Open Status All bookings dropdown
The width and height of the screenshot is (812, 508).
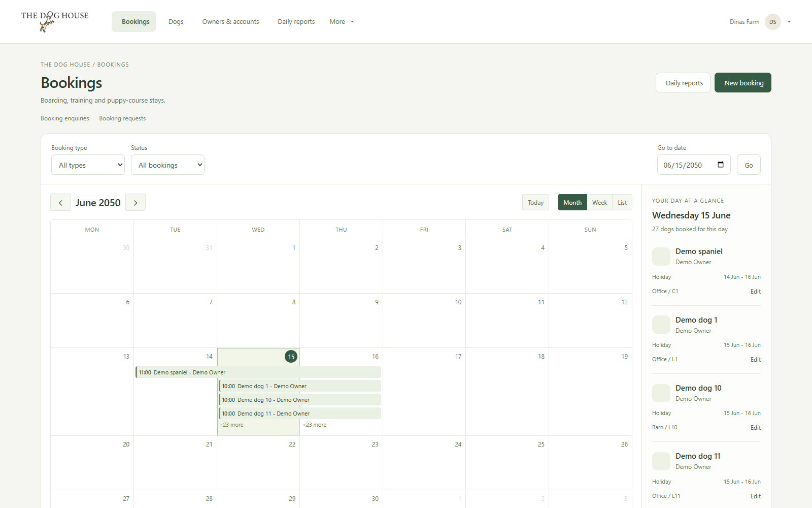pos(167,165)
